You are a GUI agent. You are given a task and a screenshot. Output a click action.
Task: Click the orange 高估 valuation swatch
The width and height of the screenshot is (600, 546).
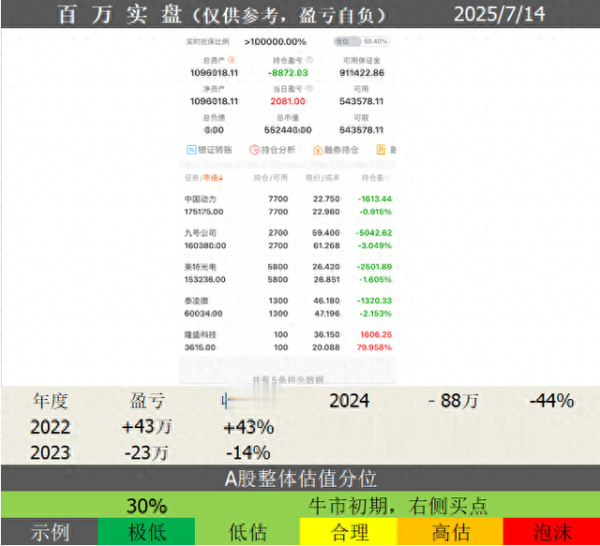coord(449,532)
